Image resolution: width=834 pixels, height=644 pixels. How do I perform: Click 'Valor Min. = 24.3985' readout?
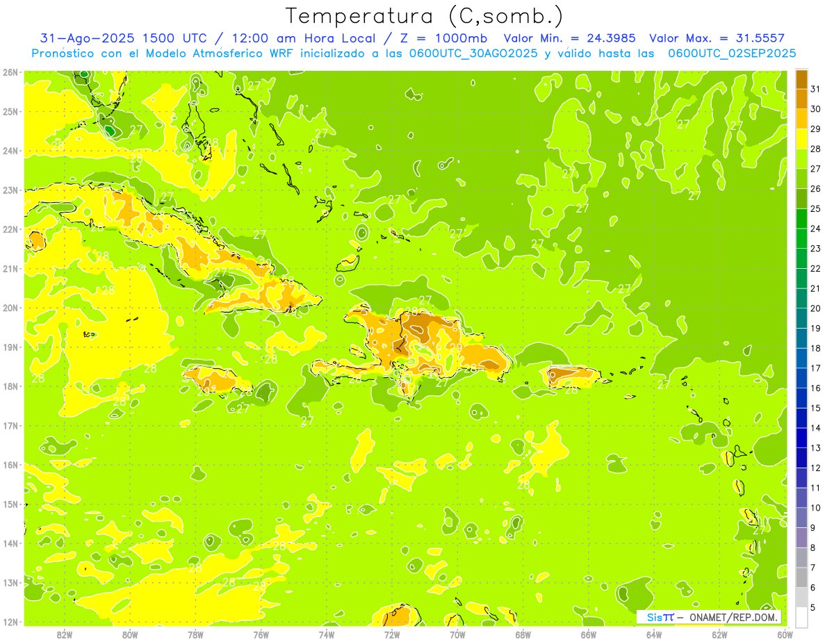pos(570,38)
